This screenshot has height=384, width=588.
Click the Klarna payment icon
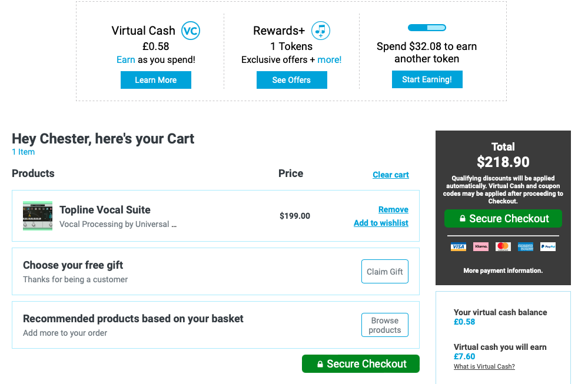(x=481, y=246)
